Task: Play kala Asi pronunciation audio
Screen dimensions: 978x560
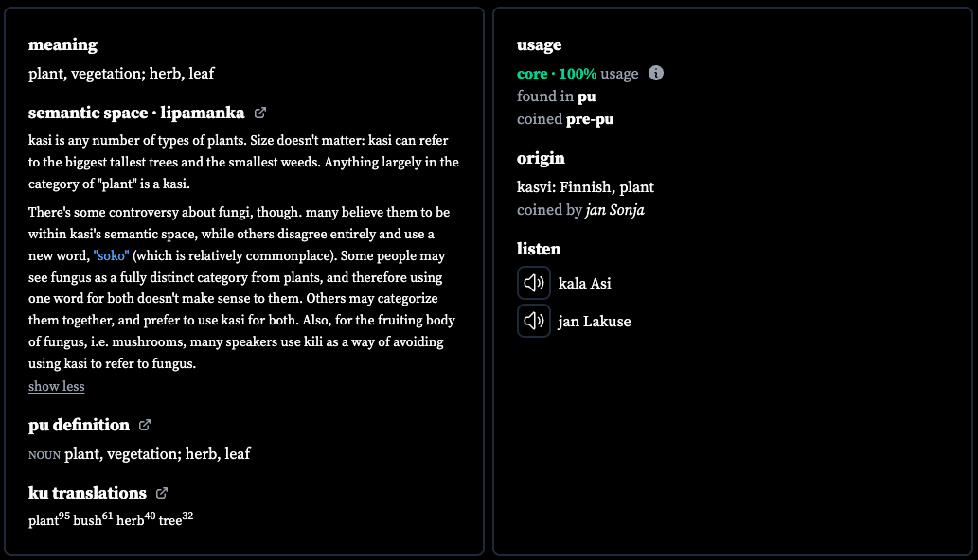Action: [x=534, y=283]
